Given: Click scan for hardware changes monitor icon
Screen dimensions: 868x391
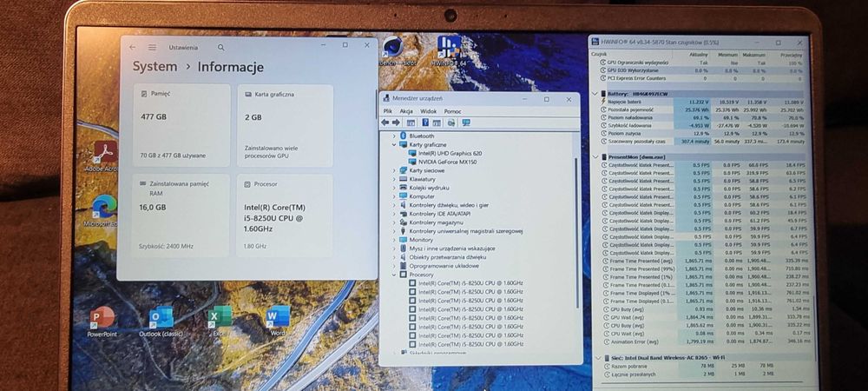Looking at the screenshot, I should pos(465,123).
